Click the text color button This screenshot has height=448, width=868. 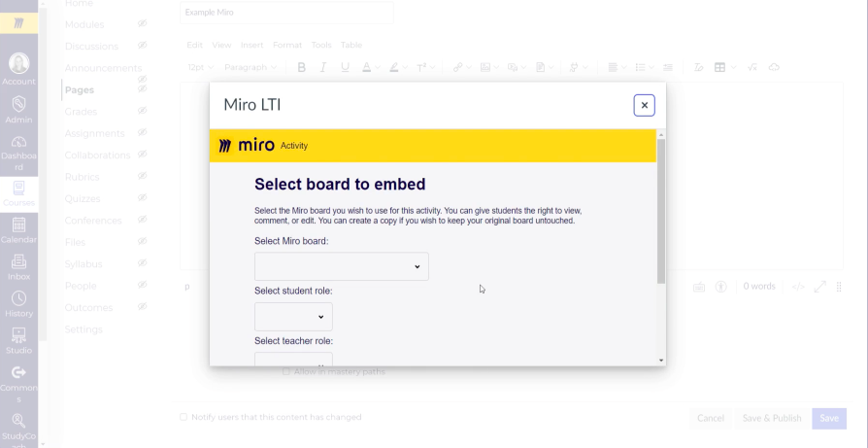pyautogui.click(x=366, y=68)
